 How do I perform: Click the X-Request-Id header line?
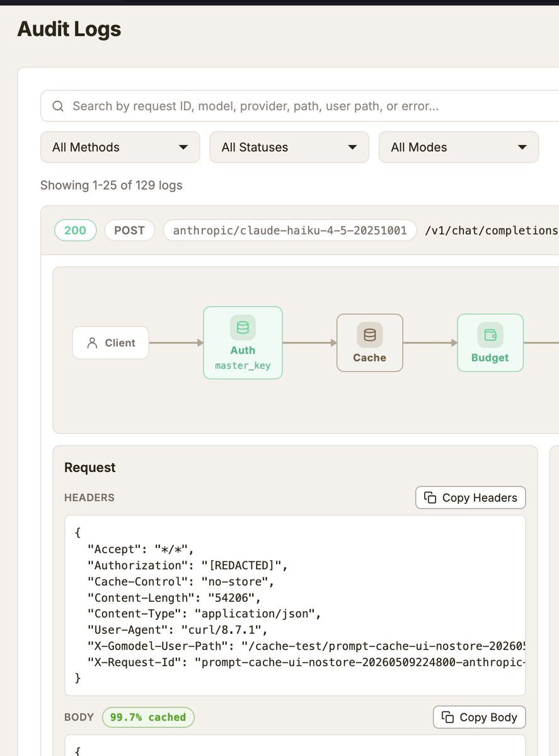coord(306,663)
